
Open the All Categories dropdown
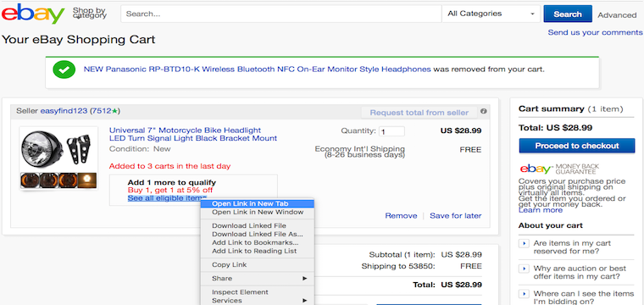coord(491,14)
